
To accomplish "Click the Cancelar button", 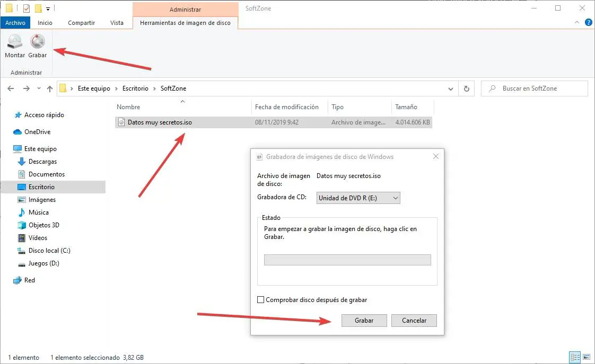I will coord(414,321).
